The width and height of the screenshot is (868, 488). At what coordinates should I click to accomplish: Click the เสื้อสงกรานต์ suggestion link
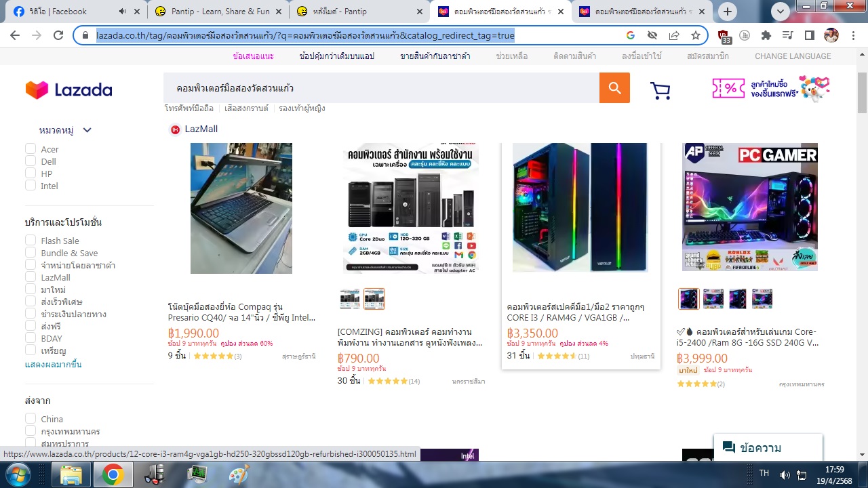click(246, 108)
